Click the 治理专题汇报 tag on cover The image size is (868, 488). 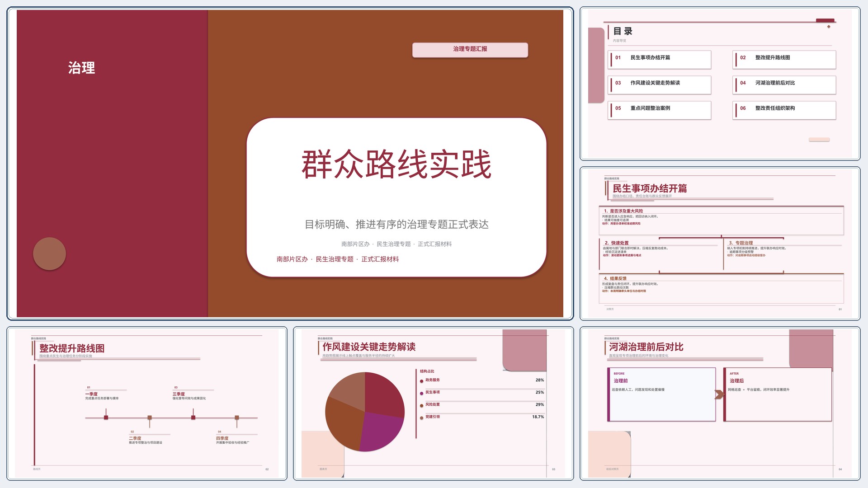pos(470,49)
